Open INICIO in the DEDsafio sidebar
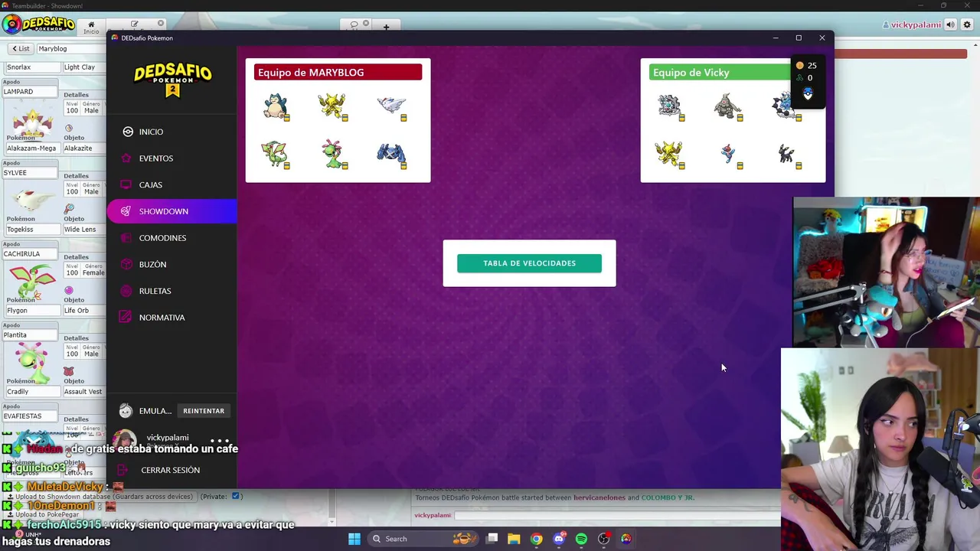Viewport: 980px width, 551px height. [x=171, y=132]
